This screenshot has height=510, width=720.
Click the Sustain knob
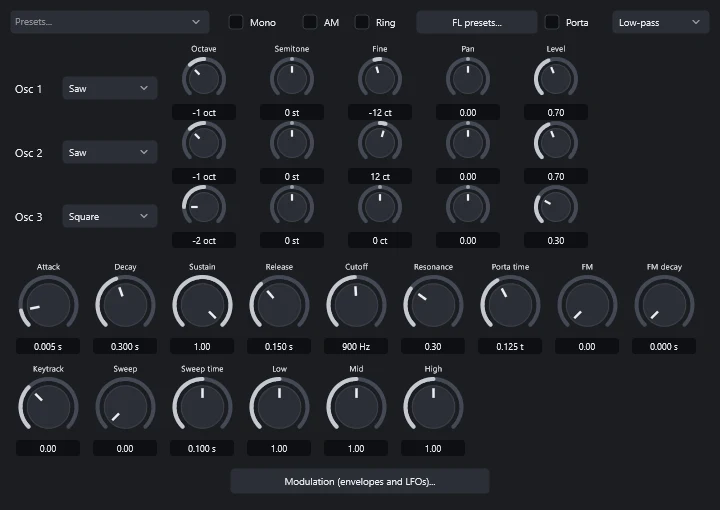(x=202, y=305)
